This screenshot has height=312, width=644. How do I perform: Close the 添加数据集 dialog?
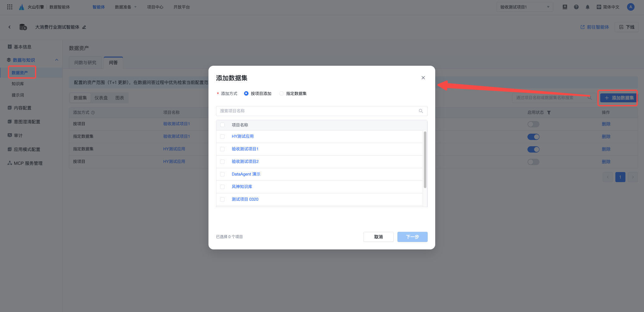pyautogui.click(x=423, y=78)
